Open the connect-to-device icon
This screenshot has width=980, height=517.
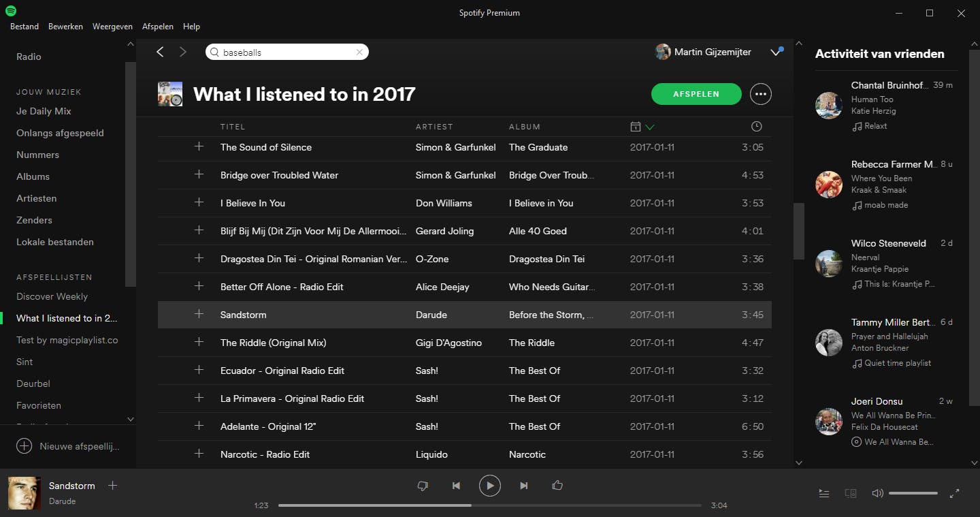click(851, 494)
